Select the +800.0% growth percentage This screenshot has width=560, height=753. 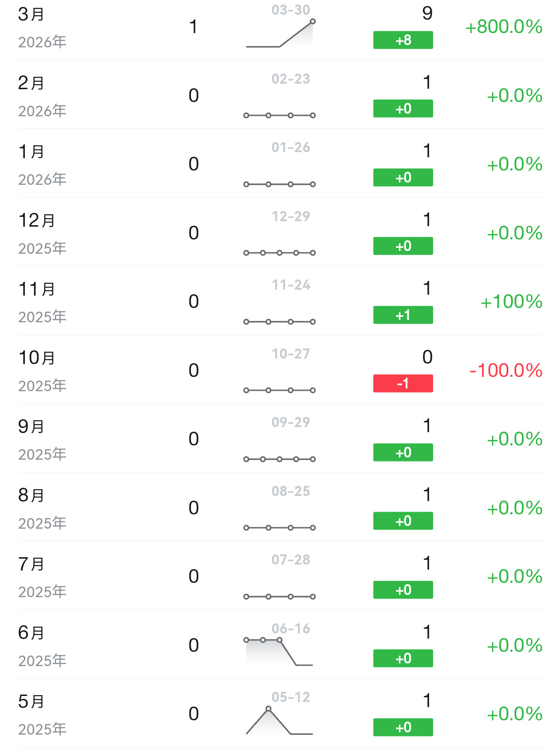click(x=503, y=27)
